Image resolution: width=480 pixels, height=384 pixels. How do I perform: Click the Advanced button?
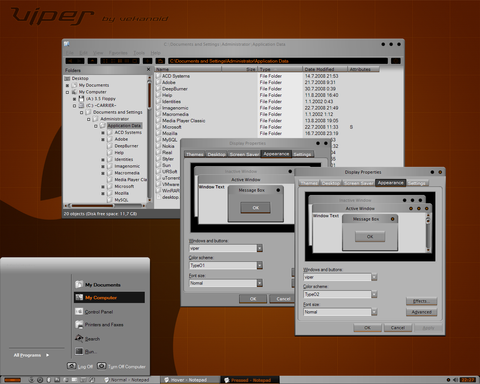tap(421, 312)
